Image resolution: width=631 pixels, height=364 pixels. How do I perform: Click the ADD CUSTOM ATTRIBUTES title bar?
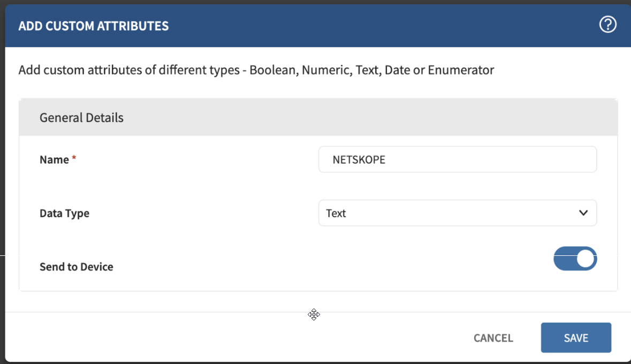(318, 26)
